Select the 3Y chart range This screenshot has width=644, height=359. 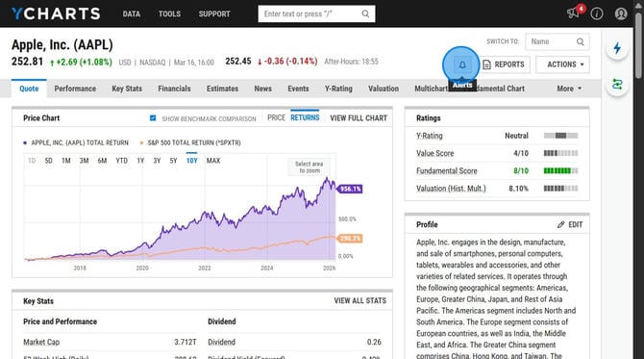[157, 161]
